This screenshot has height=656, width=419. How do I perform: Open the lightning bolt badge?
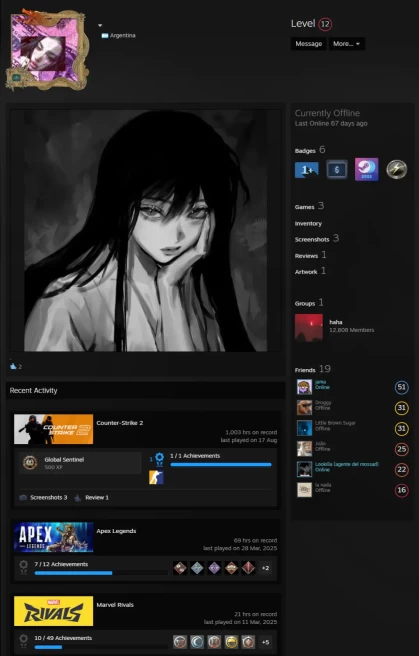click(x=396, y=169)
